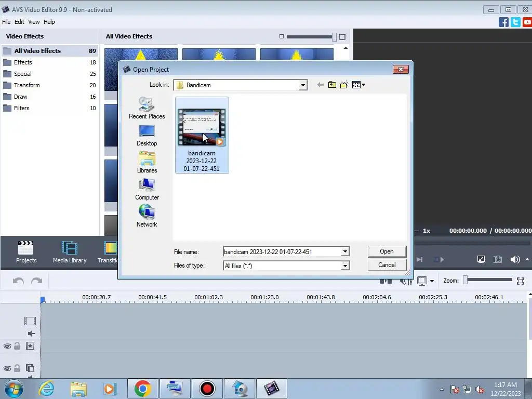Open Internet Explorer from the taskbar
This screenshot has width=532, height=399.
pyautogui.click(x=46, y=389)
